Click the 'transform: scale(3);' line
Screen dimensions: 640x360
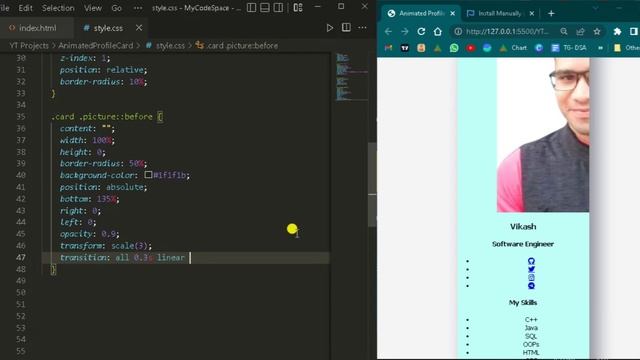coord(106,246)
